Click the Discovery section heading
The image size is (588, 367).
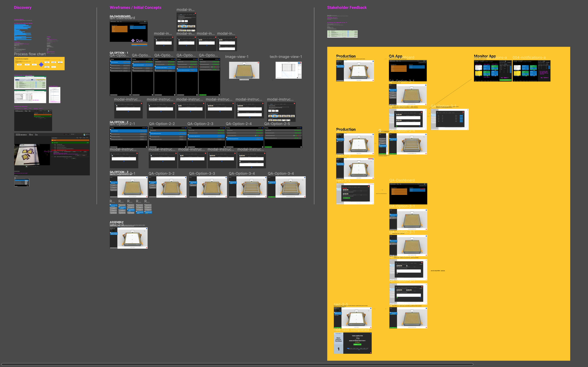[23, 8]
